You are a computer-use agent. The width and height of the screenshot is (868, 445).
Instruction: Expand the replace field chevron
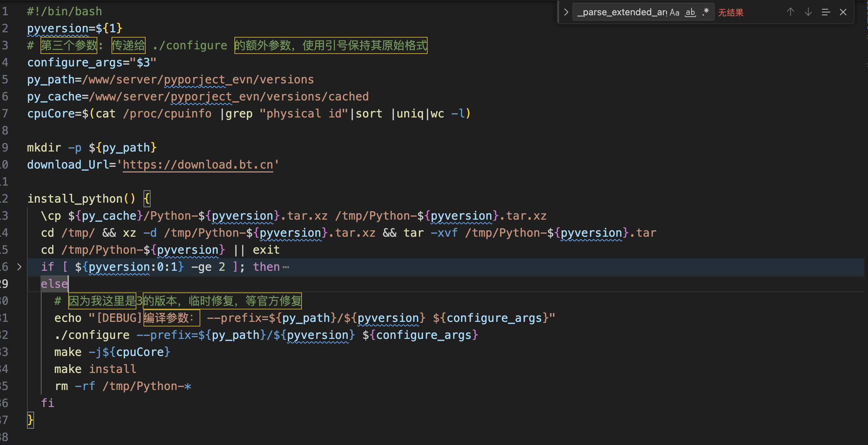(566, 12)
